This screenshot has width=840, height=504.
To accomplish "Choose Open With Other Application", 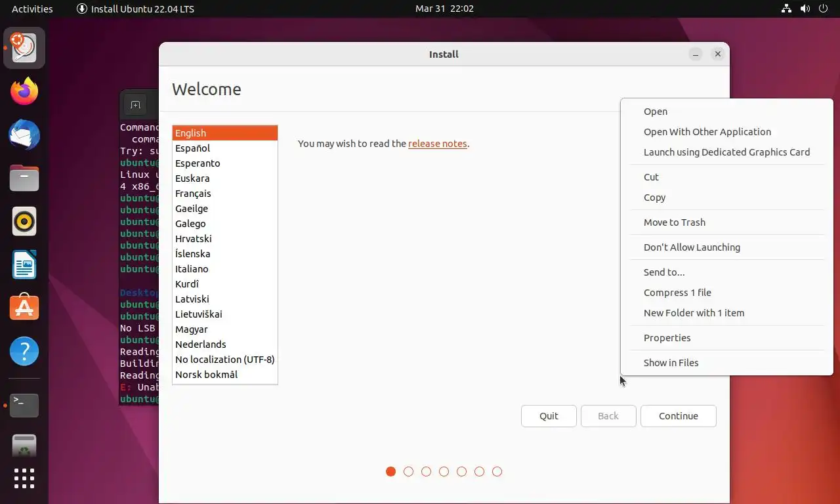I will [726, 132].
